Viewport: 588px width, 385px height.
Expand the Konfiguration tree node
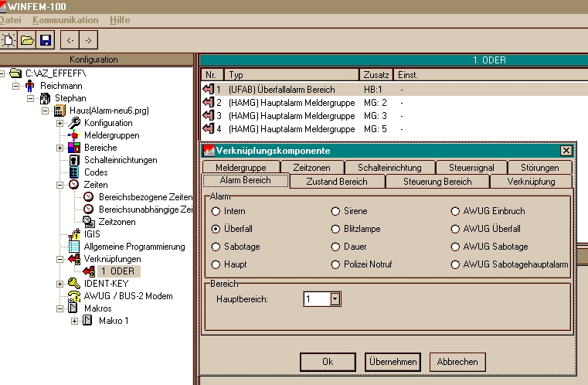point(59,123)
